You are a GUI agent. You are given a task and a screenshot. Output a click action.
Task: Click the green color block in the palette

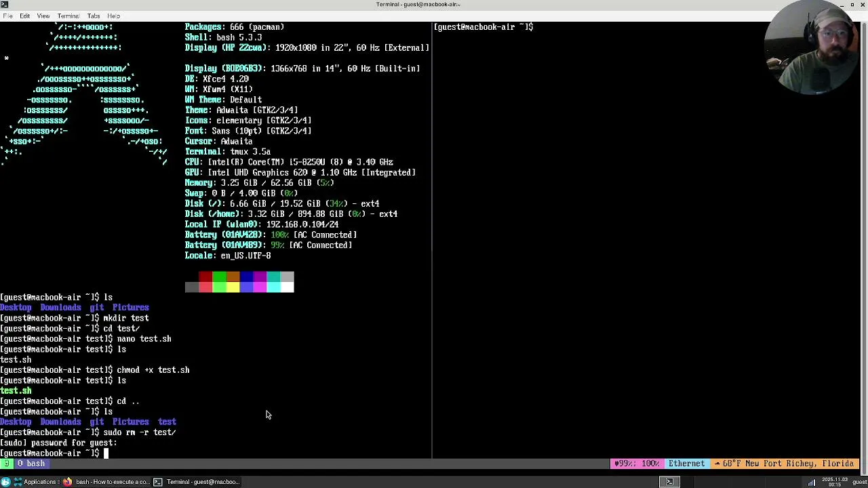[219, 277]
